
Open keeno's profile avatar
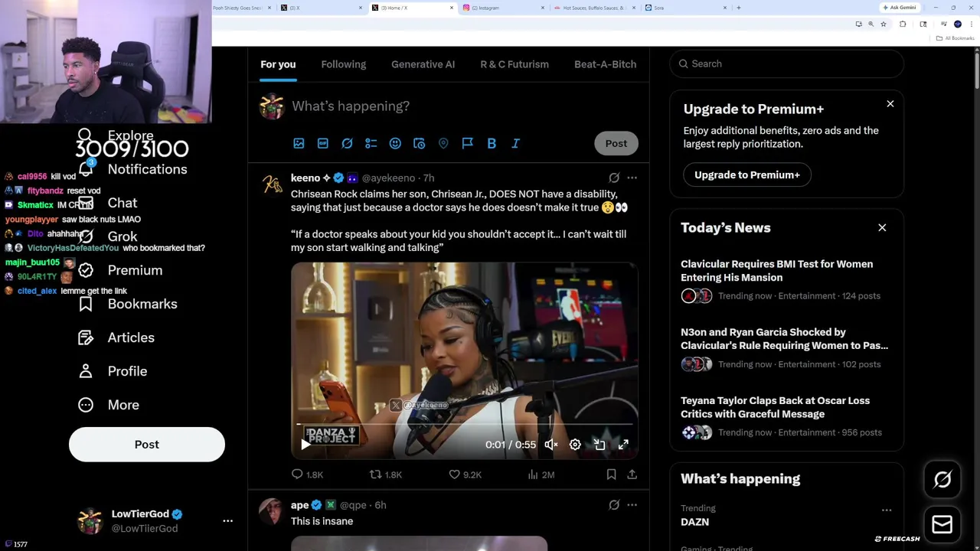pos(272,184)
